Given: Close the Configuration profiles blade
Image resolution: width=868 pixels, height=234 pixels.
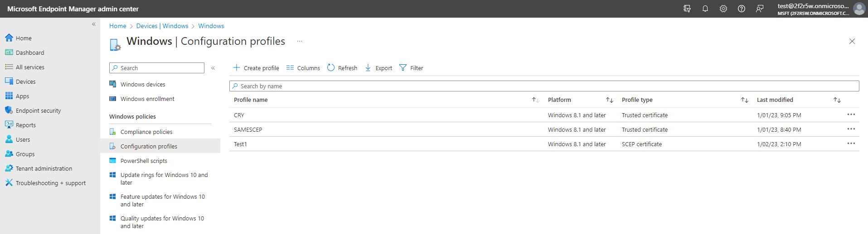Looking at the screenshot, I should [x=852, y=41].
